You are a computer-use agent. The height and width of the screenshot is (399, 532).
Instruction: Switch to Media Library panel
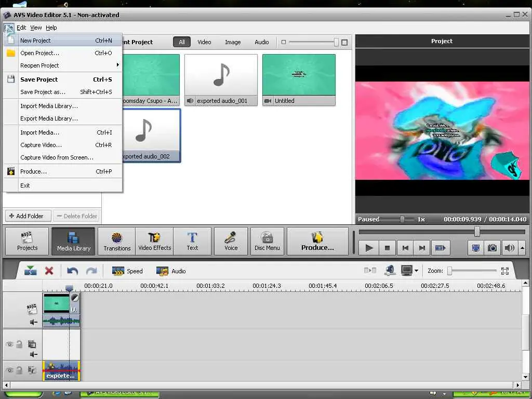coord(74,241)
